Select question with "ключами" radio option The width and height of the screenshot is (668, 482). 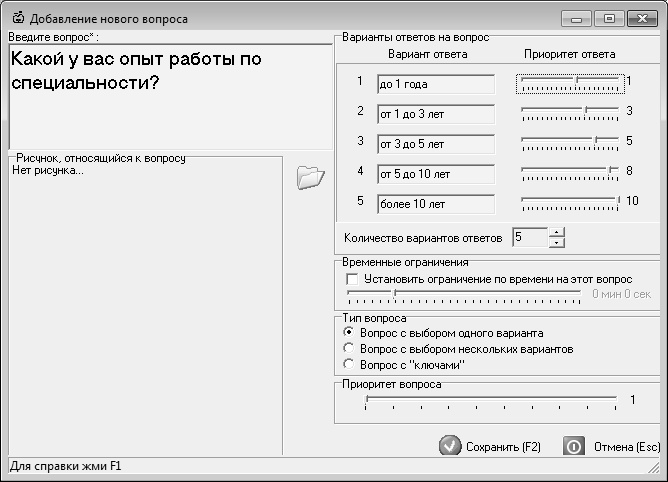348,365
